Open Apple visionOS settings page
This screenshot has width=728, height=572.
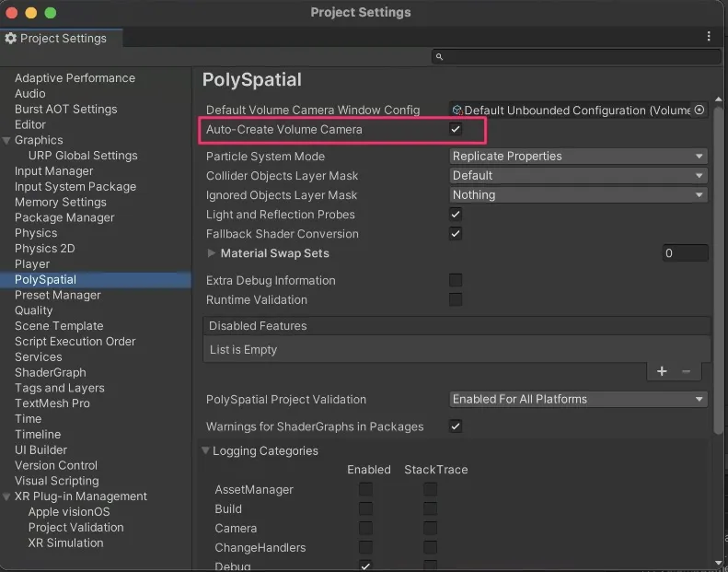tap(69, 512)
